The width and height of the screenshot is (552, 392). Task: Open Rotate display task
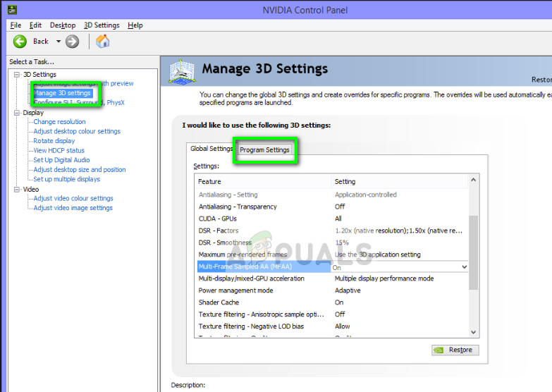coord(54,140)
